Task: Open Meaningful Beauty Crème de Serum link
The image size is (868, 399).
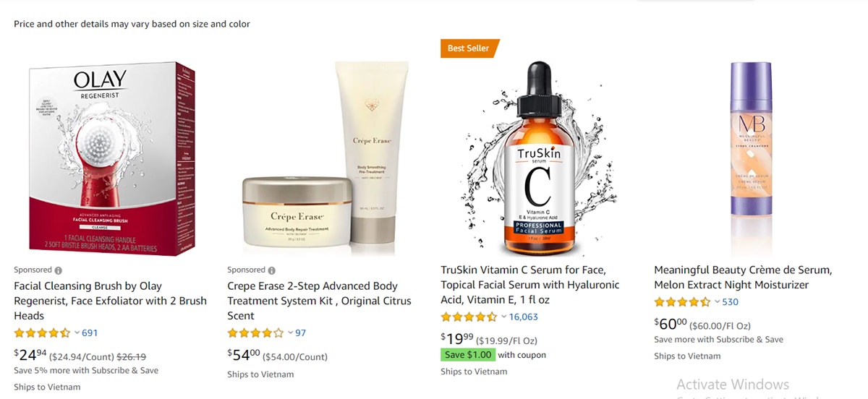Action: click(x=743, y=278)
